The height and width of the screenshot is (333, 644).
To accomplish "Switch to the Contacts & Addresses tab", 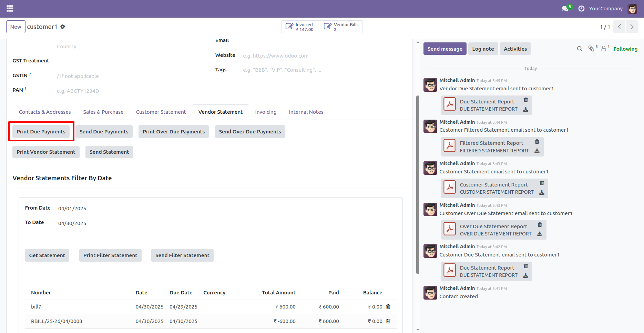I will coord(44,112).
